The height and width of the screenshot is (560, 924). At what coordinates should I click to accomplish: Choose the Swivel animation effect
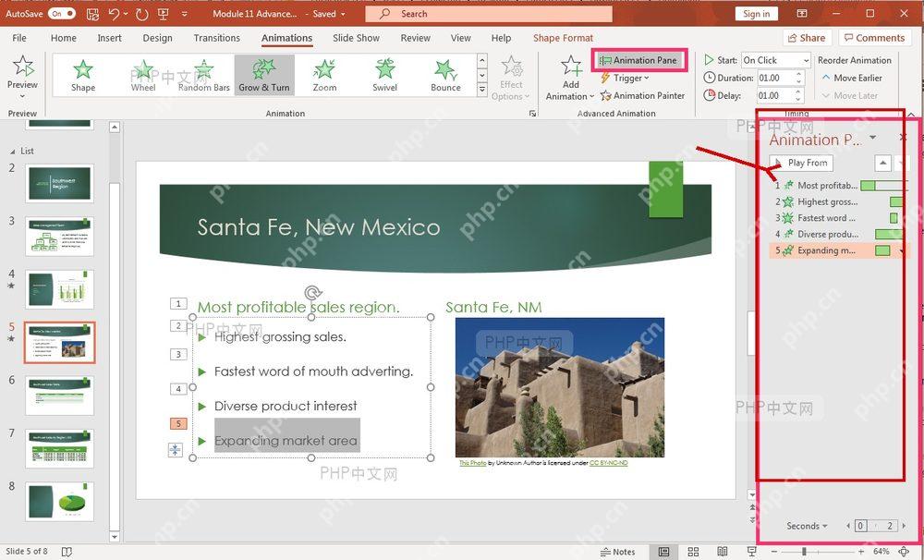[384, 76]
